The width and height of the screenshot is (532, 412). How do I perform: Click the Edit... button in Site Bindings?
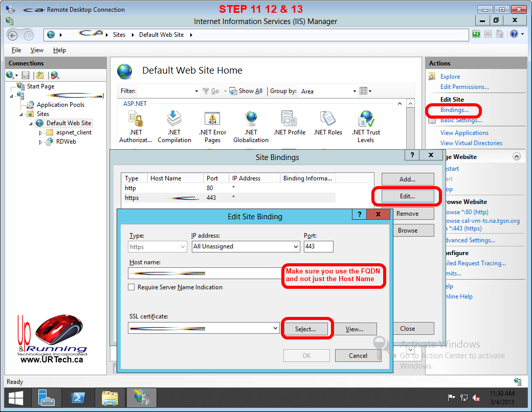pyautogui.click(x=407, y=196)
